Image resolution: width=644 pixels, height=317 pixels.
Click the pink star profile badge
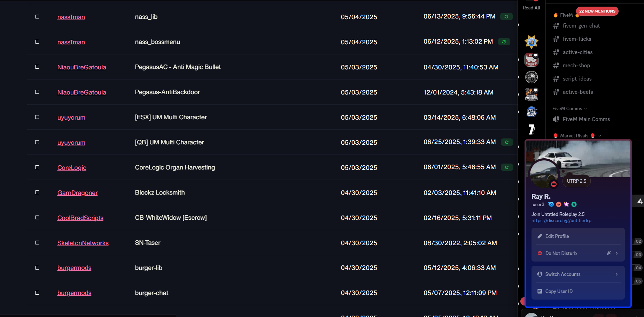pos(566,204)
